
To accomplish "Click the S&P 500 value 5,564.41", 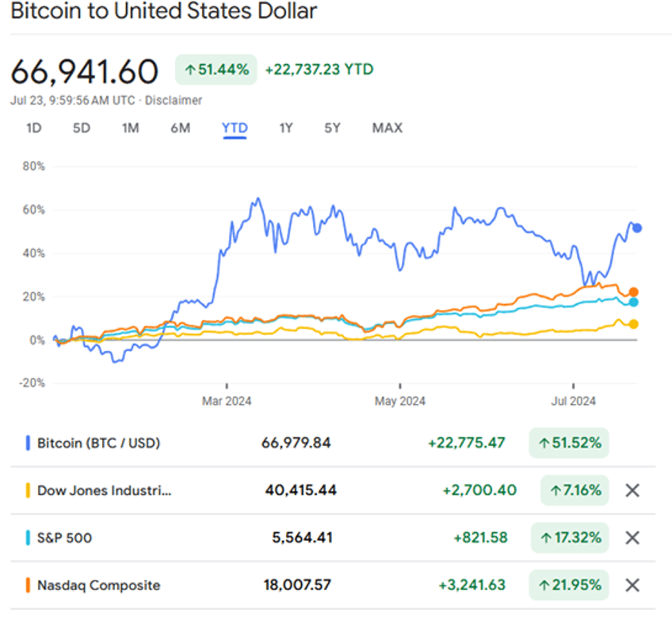I will click(x=302, y=538).
